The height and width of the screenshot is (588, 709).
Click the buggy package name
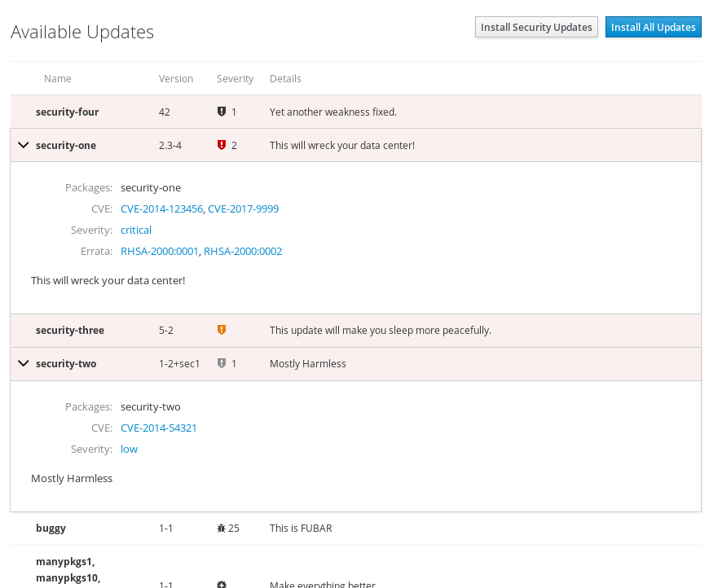pyautogui.click(x=51, y=528)
